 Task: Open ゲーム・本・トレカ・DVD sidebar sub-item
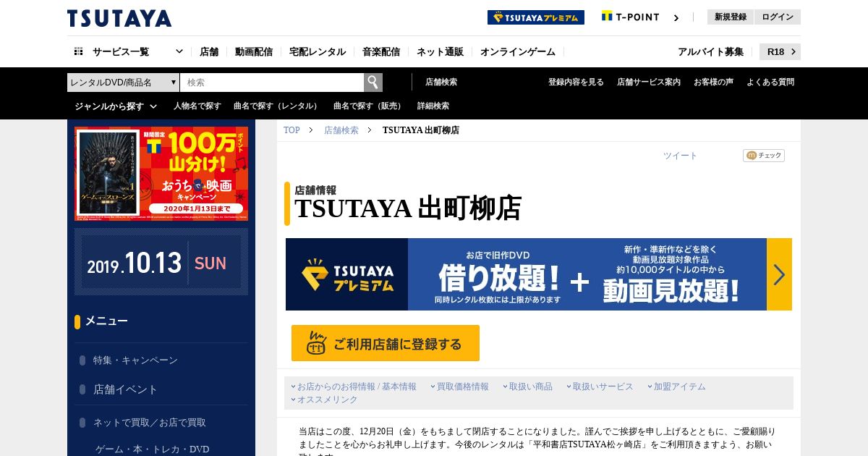click(152, 449)
